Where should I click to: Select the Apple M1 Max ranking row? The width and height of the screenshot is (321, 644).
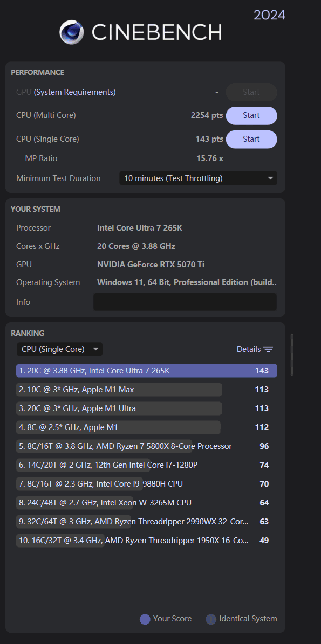(147, 389)
